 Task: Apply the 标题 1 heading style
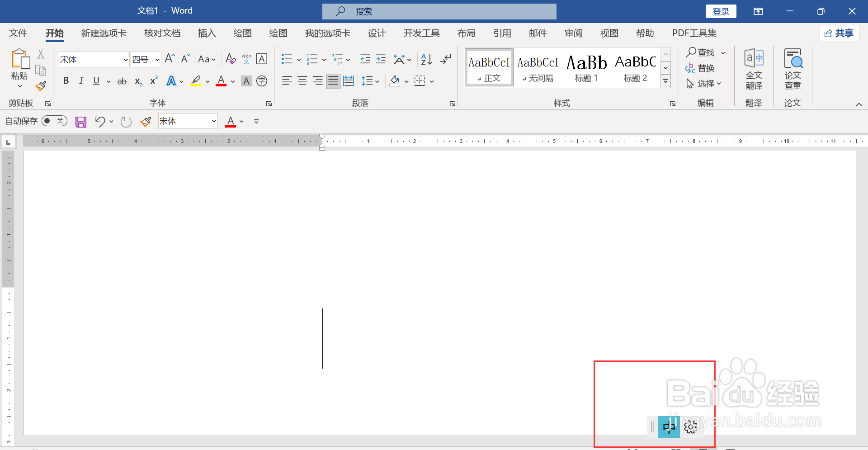coord(586,68)
